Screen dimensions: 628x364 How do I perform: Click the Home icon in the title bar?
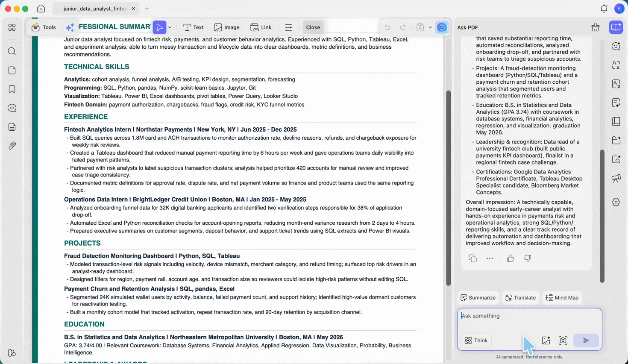41,9
